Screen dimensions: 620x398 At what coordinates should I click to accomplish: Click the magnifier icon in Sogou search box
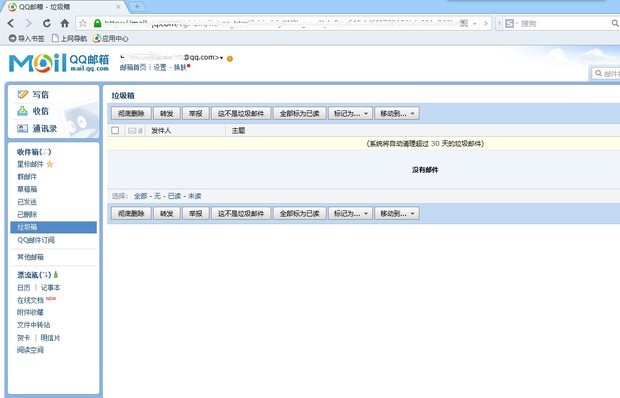[x=615, y=23]
